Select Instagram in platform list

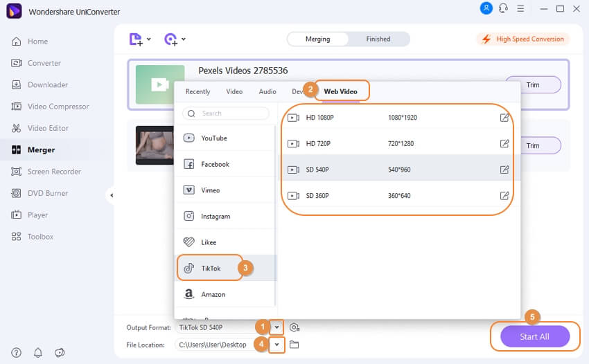(x=225, y=216)
